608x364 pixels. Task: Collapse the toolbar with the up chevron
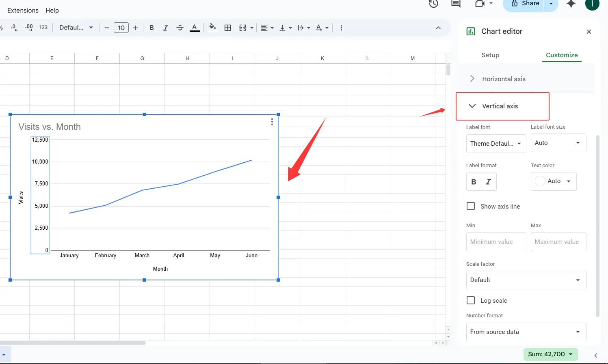(x=438, y=28)
